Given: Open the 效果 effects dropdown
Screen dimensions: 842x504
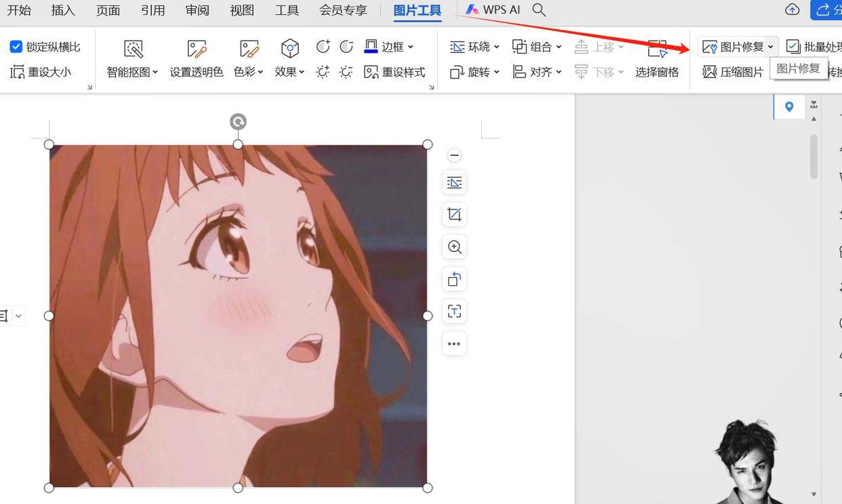Looking at the screenshot, I should (289, 58).
